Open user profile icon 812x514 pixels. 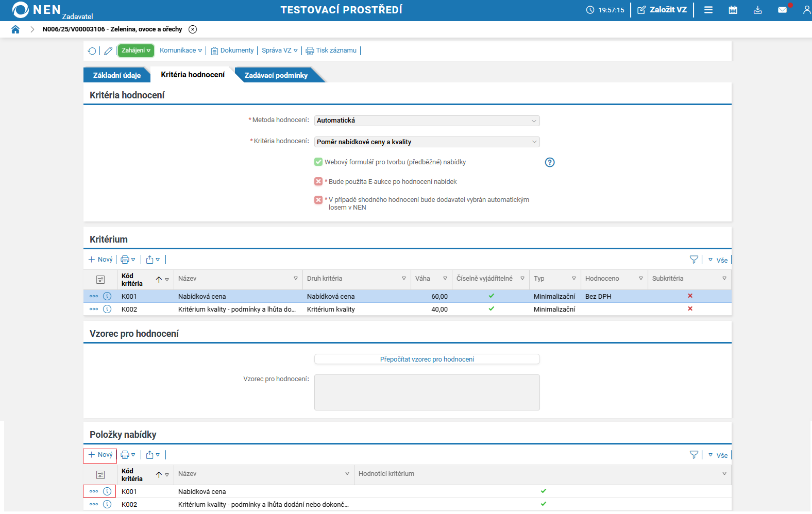click(x=806, y=10)
